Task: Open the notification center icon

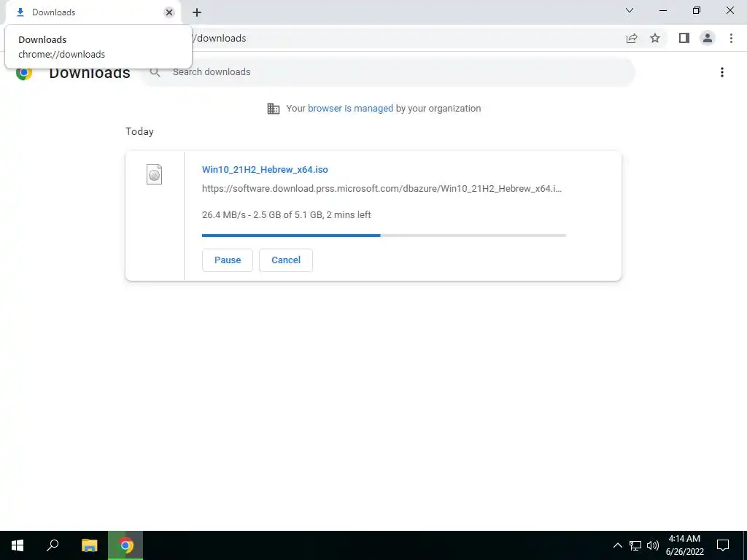Action: coord(723,545)
